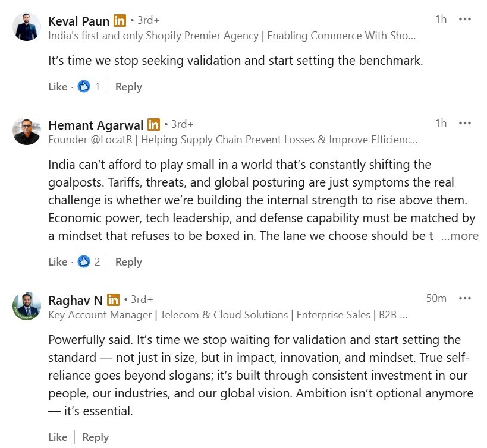Viewport: 487px width, 448px height.
Task: Click the LinkedIn premium badge next to Keval Paun
Action: [120, 21]
